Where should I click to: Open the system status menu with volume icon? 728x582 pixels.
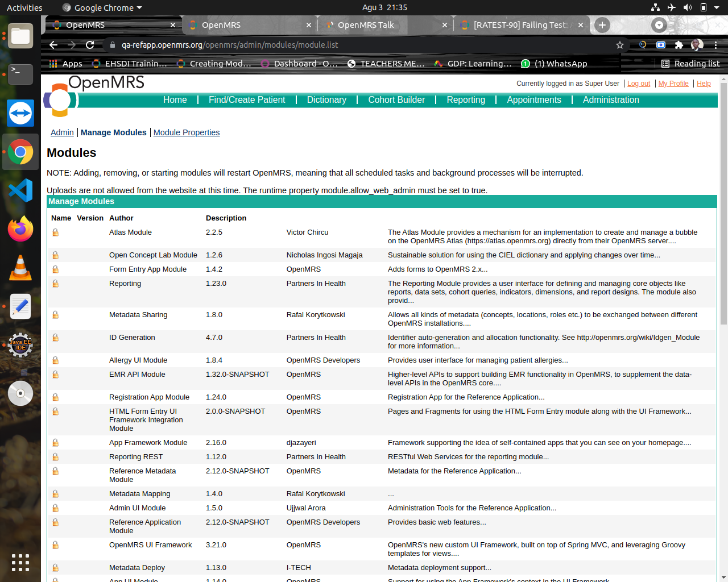pos(687,7)
